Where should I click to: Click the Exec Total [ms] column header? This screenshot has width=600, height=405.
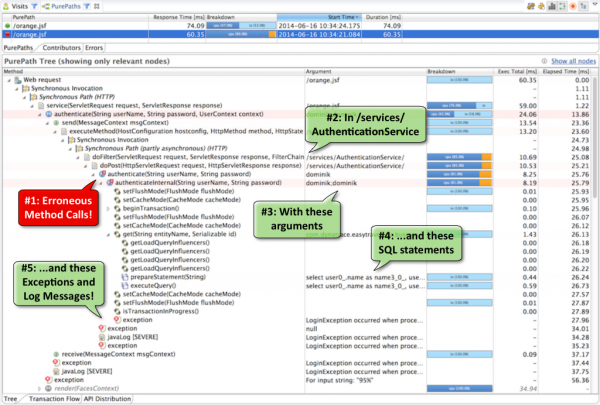516,72
